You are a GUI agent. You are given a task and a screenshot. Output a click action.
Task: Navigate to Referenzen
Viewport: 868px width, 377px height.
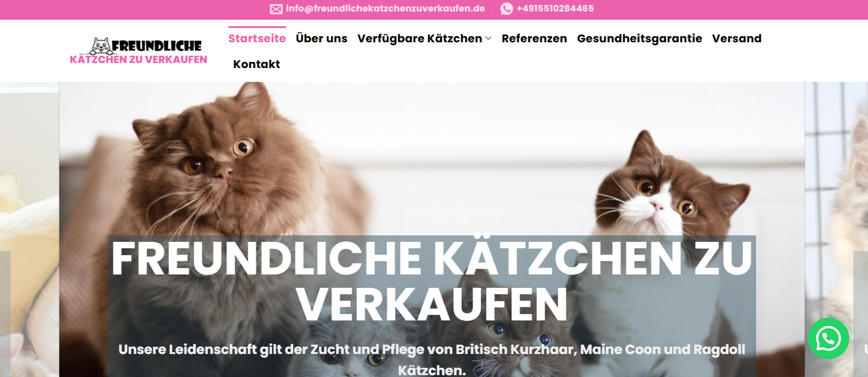[534, 39]
